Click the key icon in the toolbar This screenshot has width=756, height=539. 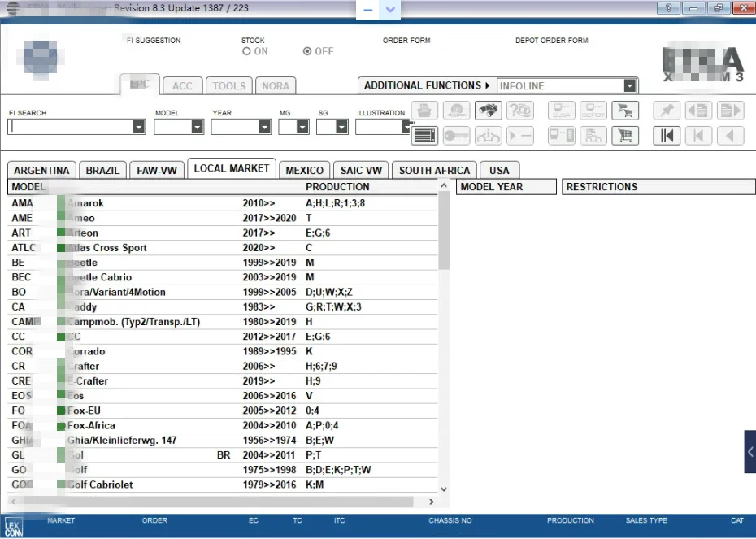click(x=456, y=136)
